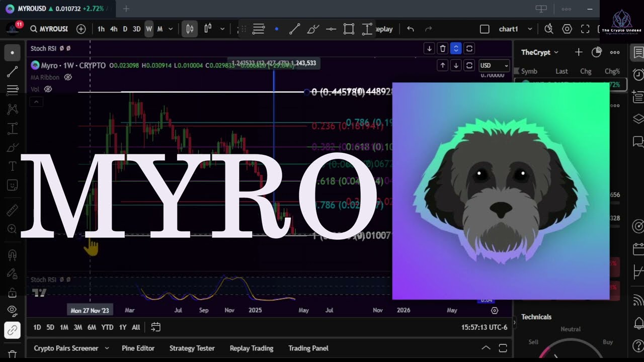Viewport: 644px width, 362px height.
Task: Open chart settings hexagon gear in top toolbar
Action: click(x=567, y=29)
